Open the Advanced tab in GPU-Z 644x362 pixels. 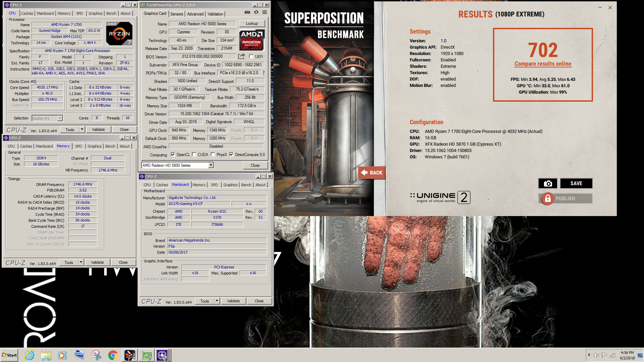click(195, 14)
